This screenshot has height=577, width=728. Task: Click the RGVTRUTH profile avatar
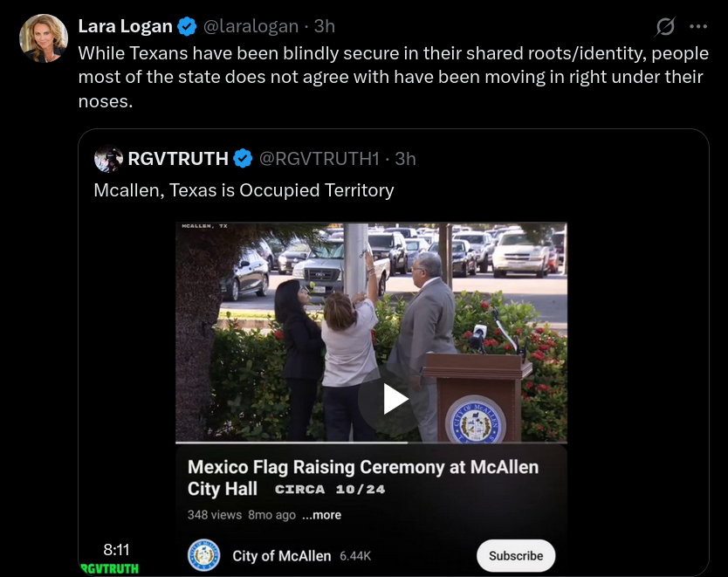coord(108,159)
